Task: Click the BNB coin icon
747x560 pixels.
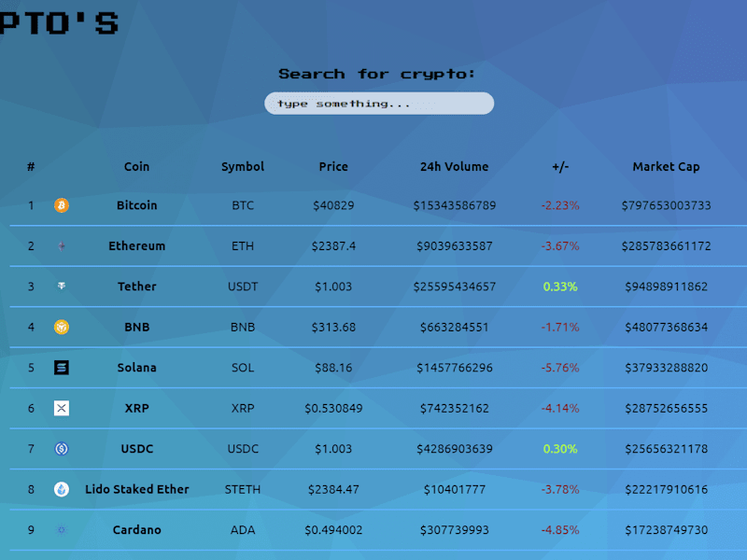Action: (62, 328)
